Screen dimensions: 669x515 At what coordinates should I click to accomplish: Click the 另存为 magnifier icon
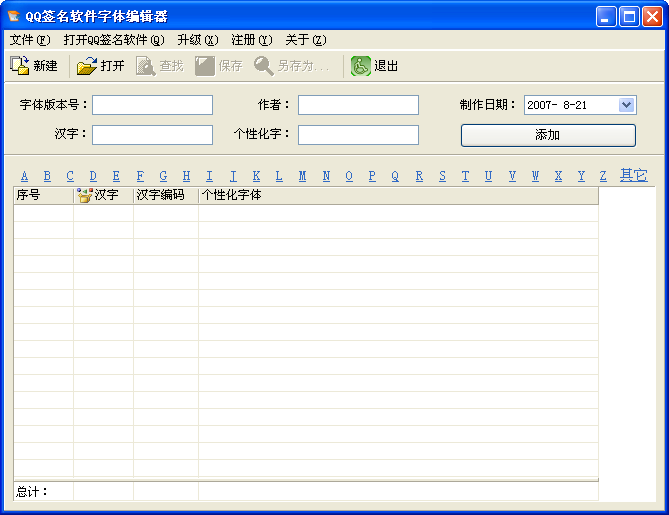[264, 66]
